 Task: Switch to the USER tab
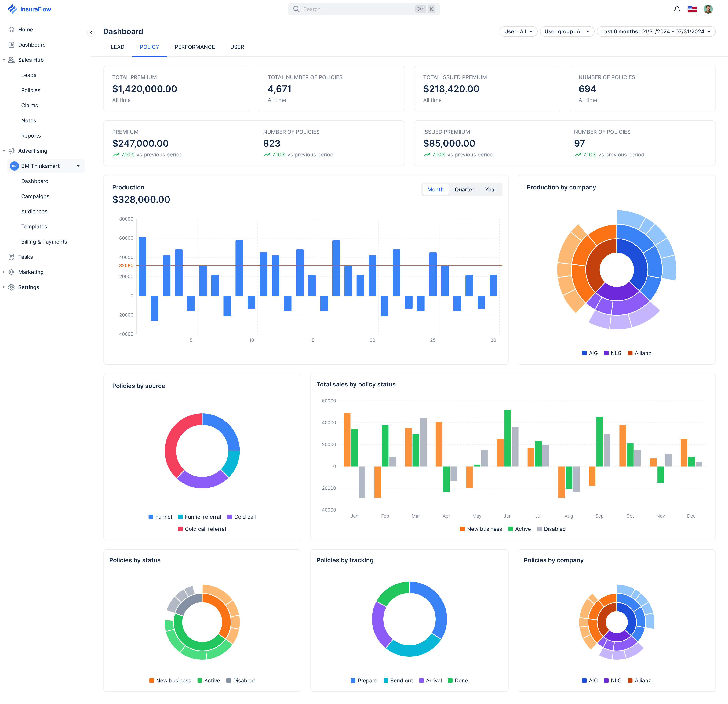(x=237, y=47)
